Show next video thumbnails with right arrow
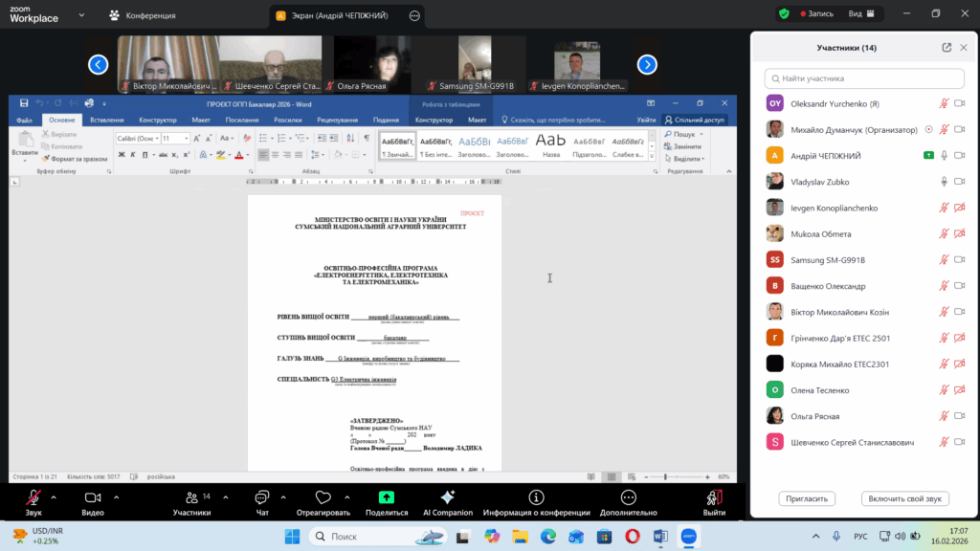Viewport: 980px width, 551px height. pos(647,64)
